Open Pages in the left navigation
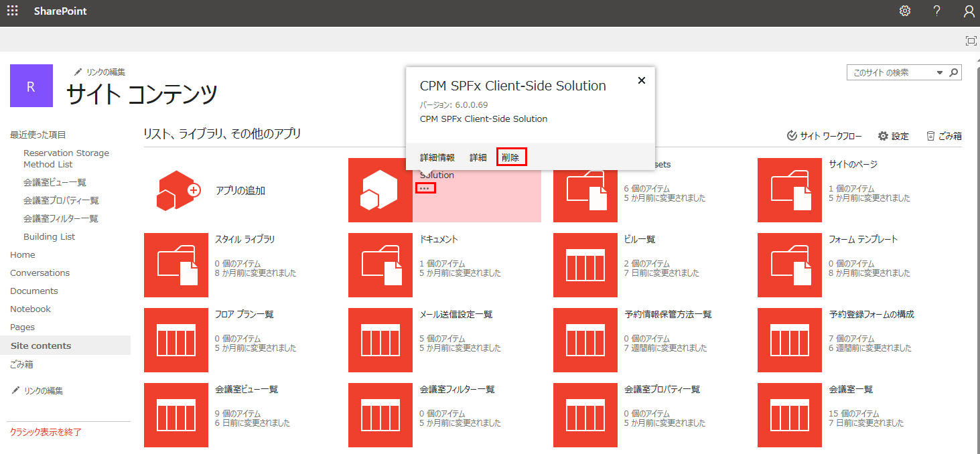The width and height of the screenshot is (980, 454). [23, 327]
